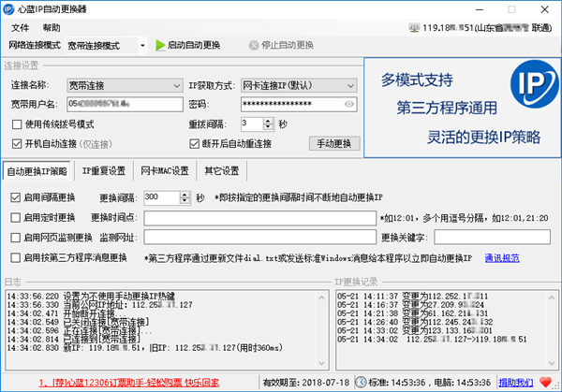Click IP更换记录 scrollbar down arrow
562x392 pixels.
(552, 363)
